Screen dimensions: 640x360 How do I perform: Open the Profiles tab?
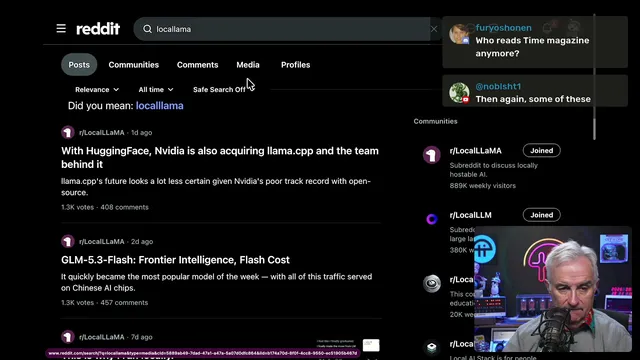[296, 64]
